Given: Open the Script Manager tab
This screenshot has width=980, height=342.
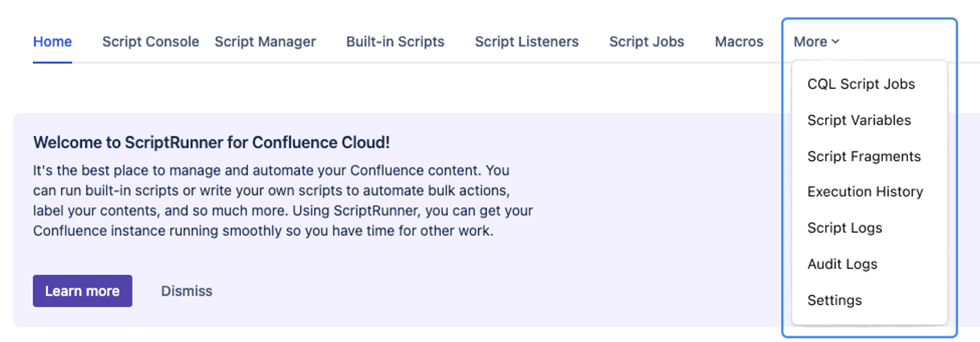Looking at the screenshot, I should tap(265, 42).
